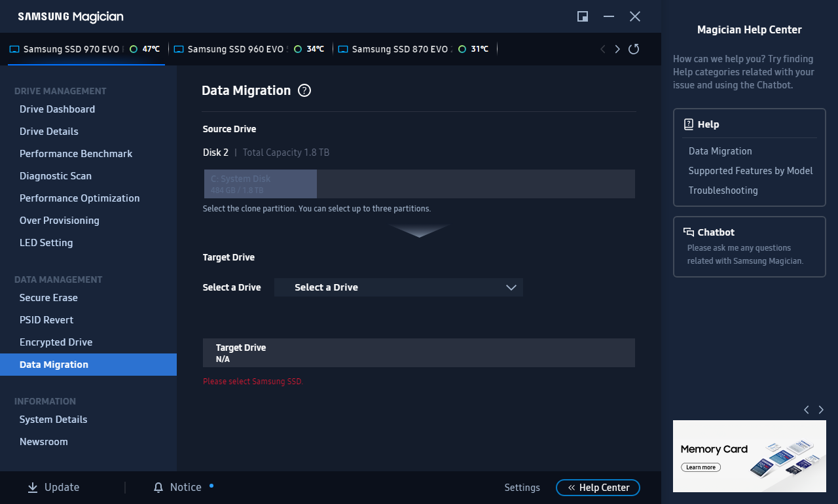Image resolution: width=838 pixels, height=504 pixels.
Task: Click the Chatbot speech bubble icon
Action: pos(689,232)
